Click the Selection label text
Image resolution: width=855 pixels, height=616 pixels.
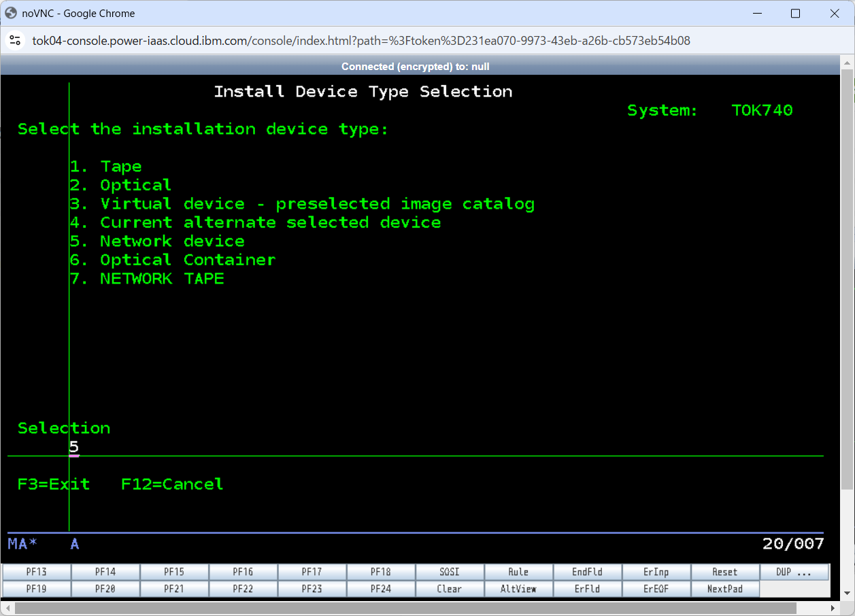pyautogui.click(x=64, y=428)
